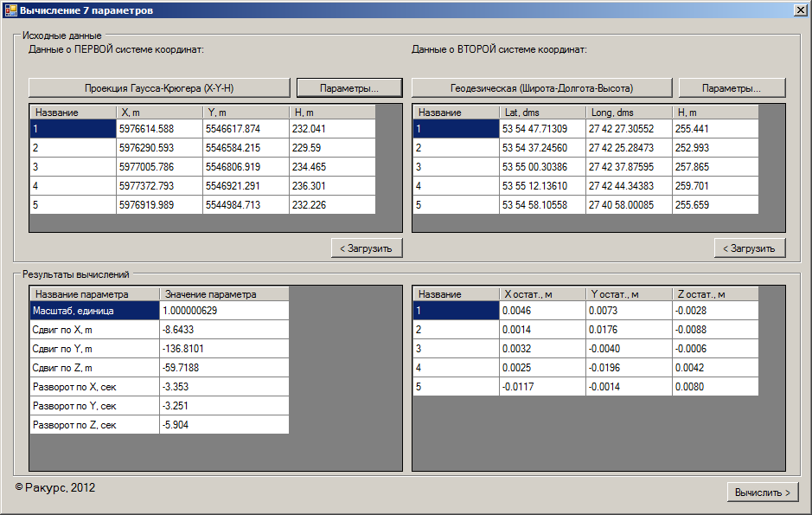This screenshot has height=515, width=812.
Task: Select cell 5546806.919
Action: click(x=246, y=167)
